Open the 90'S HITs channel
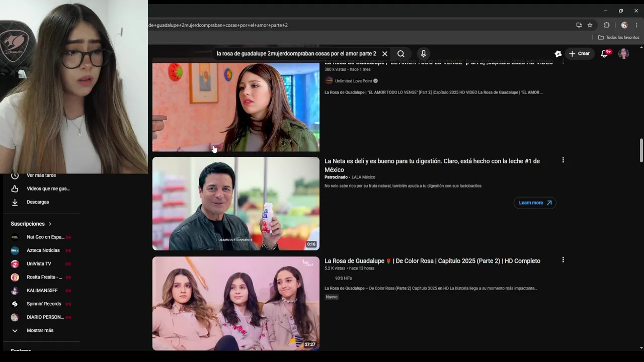Image resolution: width=644 pixels, height=362 pixels. tap(343, 278)
